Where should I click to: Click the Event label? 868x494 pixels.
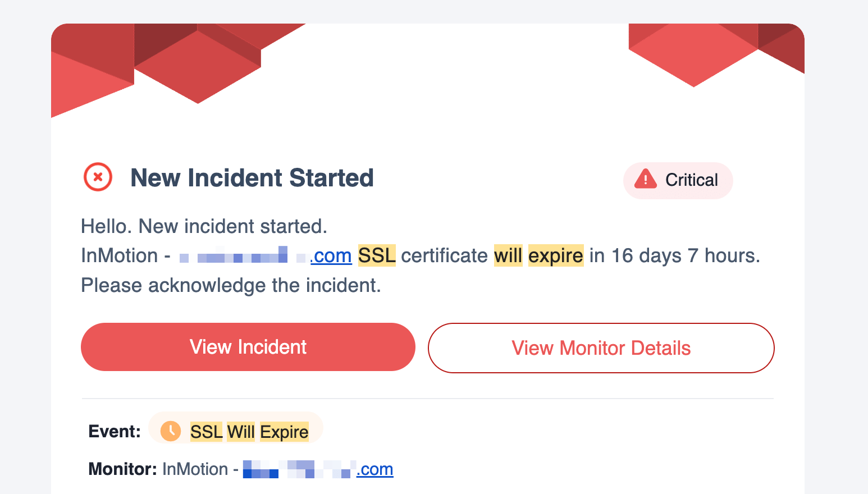click(x=114, y=431)
